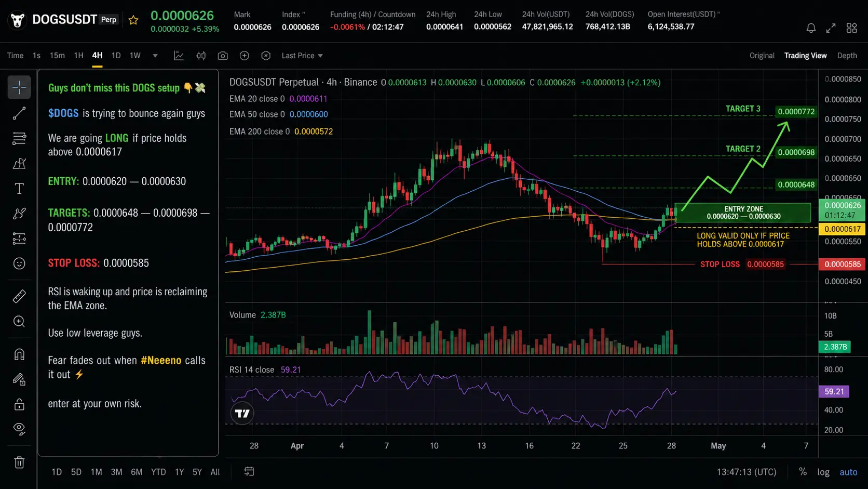
Task: Select the crosshair cursor tool
Action: pyautogui.click(x=19, y=87)
